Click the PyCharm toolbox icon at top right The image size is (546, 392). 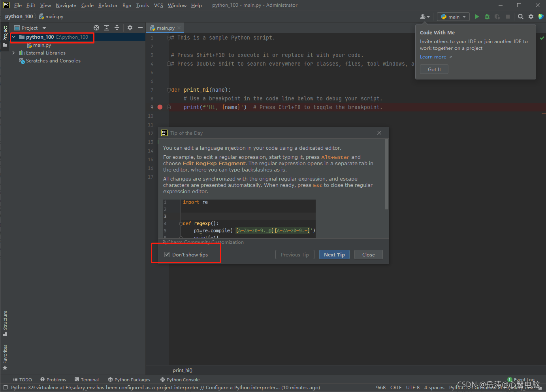click(x=541, y=17)
